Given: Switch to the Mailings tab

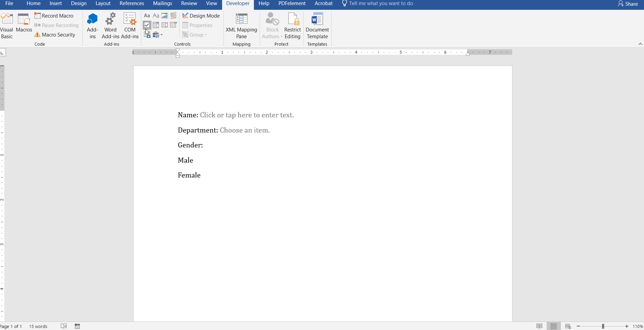Looking at the screenshot, I should (x=163, y=3).
